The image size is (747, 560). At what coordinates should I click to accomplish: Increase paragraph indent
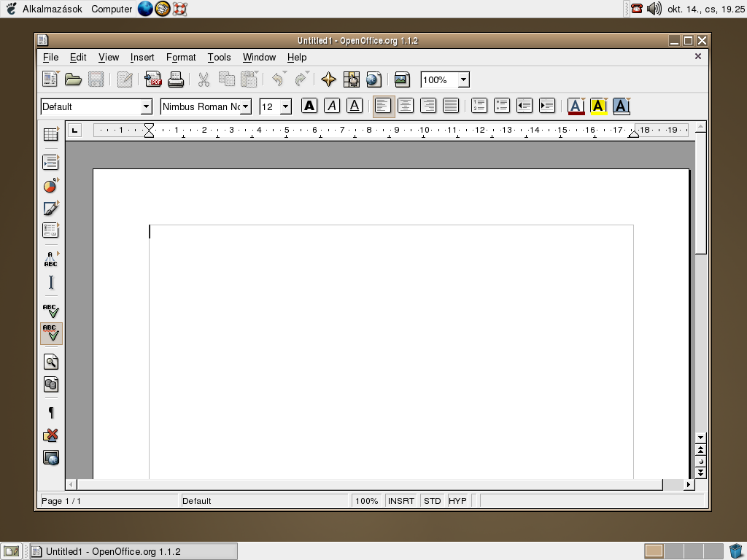tap(547, 106)
